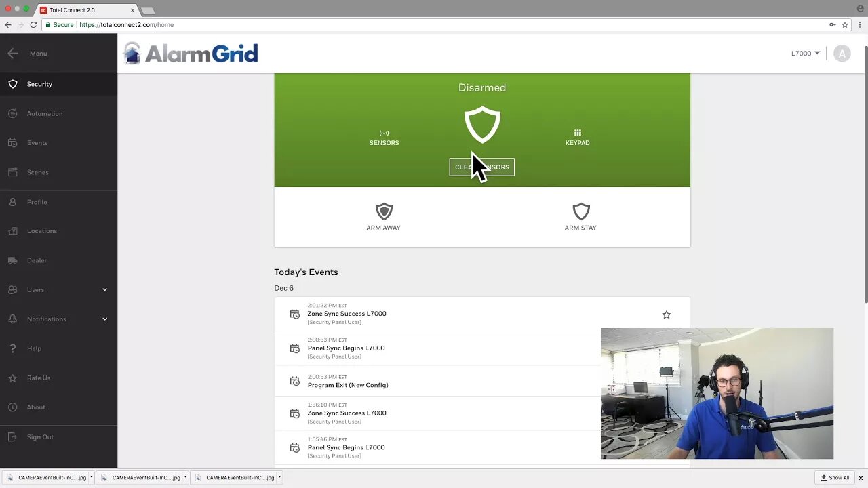Screen dimensions: 868x488
Task: Click the webcam video overlay of the presenter
Action: (717, 394)
